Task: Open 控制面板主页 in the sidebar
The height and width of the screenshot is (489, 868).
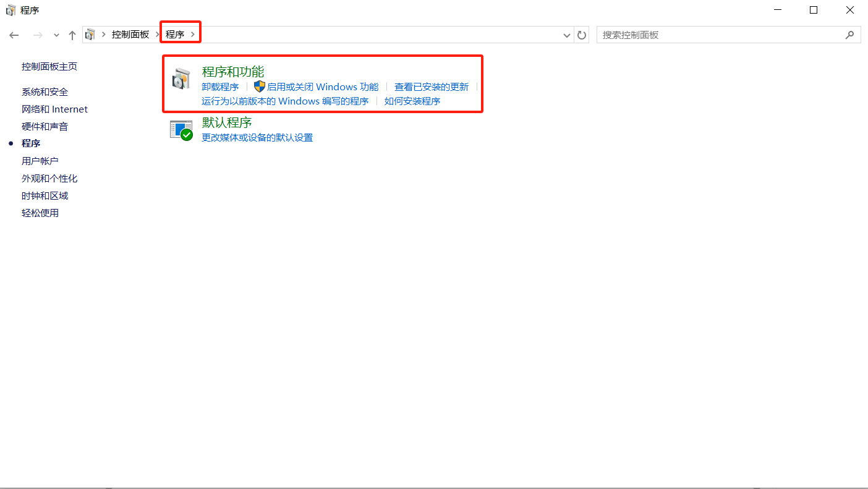Action: coord(49,67)
